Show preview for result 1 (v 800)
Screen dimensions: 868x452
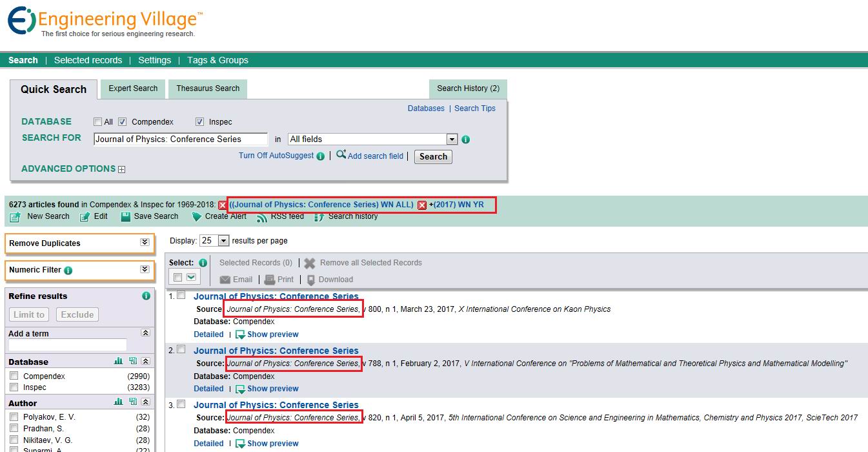point(267,334)
